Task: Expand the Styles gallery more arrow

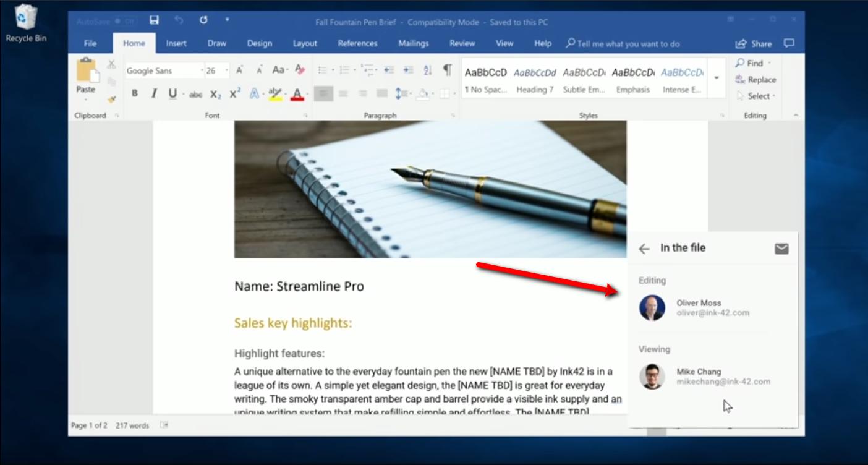Action: (717, 79)
